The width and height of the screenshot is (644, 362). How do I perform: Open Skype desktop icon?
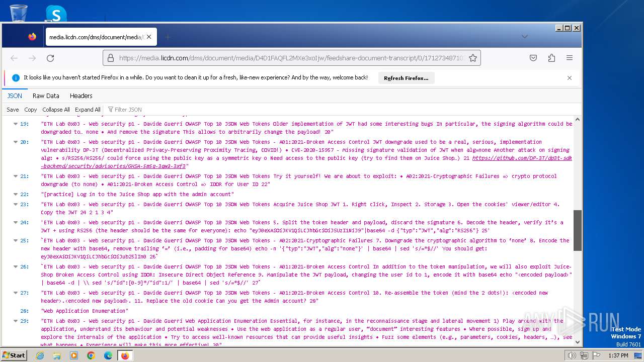(56, 13)
